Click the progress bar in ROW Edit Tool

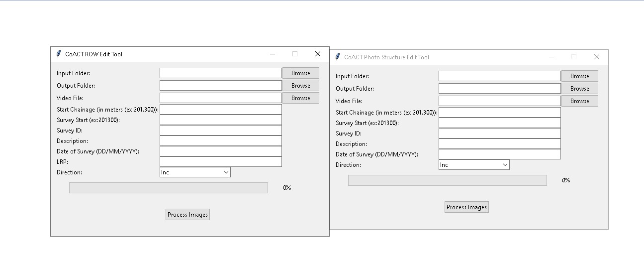(168, 188)
